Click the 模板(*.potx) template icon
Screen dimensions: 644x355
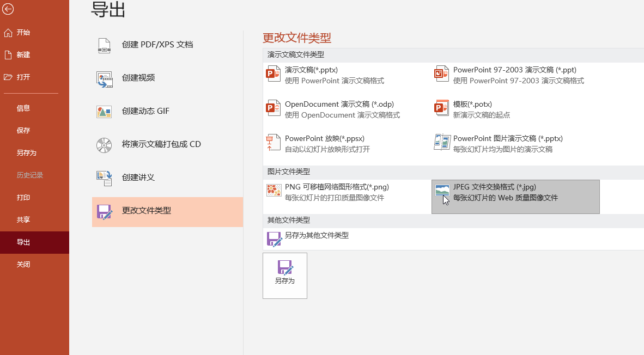click(441, 108)
